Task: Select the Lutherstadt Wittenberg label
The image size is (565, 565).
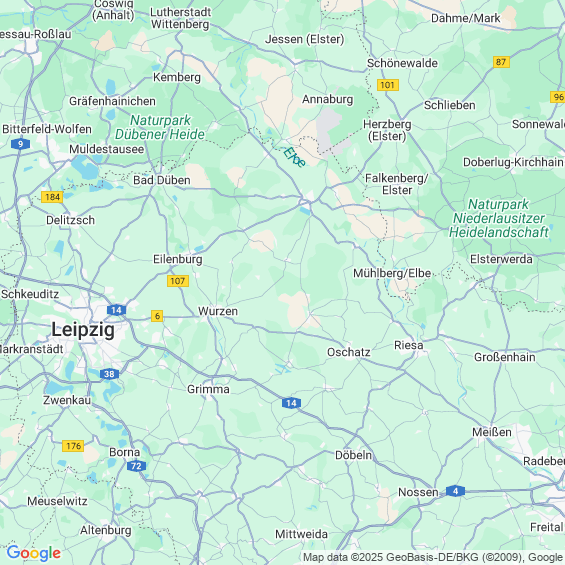Action: pyautogui.click(x=180, y=18)
